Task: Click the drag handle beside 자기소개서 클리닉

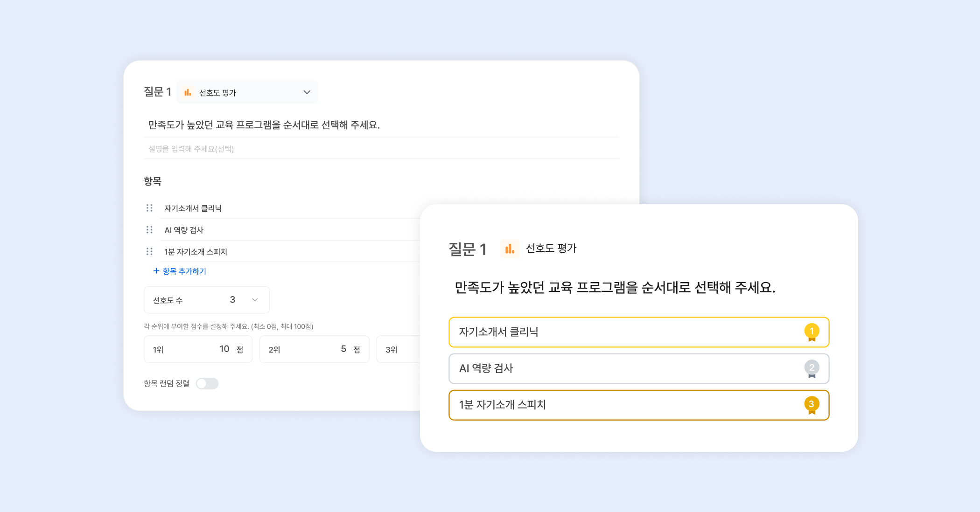Action: (149, 208)
